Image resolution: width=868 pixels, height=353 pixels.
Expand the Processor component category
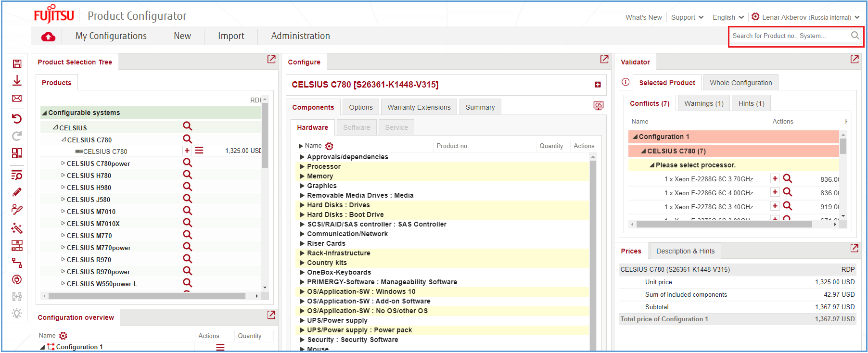[x=302, y=166]
